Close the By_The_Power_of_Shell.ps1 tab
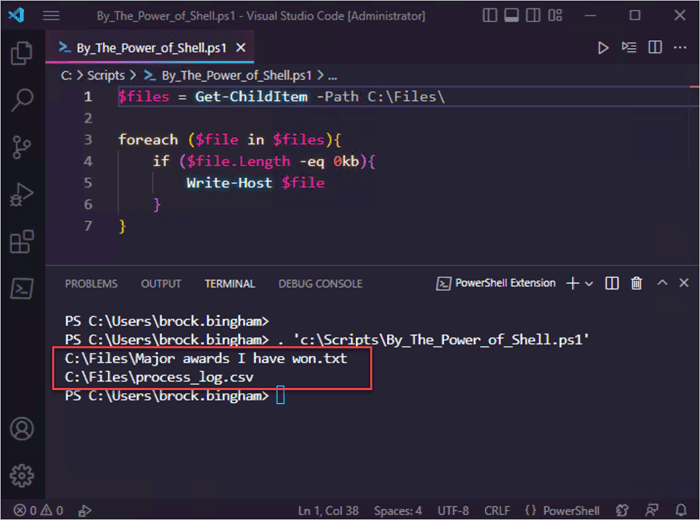 [x=241, y=47]
